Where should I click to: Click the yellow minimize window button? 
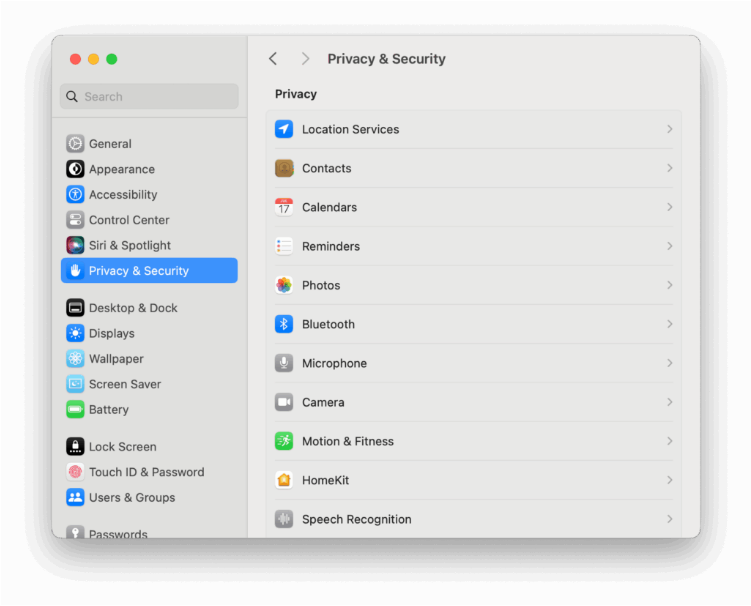[93, 59]
